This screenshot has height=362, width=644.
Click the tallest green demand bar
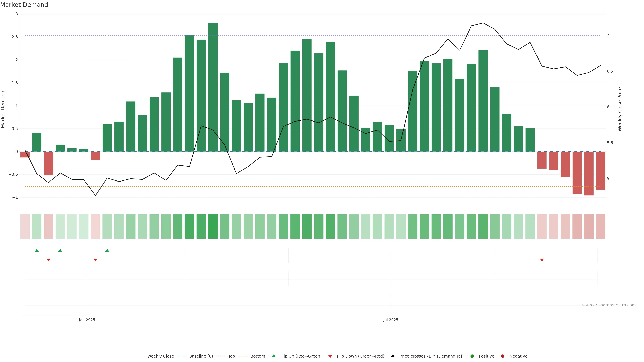[213, 87]
